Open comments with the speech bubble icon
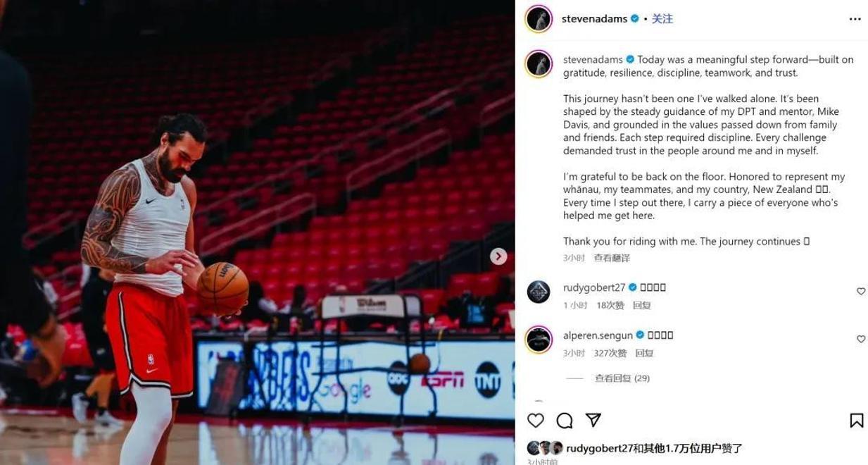The height and width of the screenshot is (465, 868). tap(565, 421)
